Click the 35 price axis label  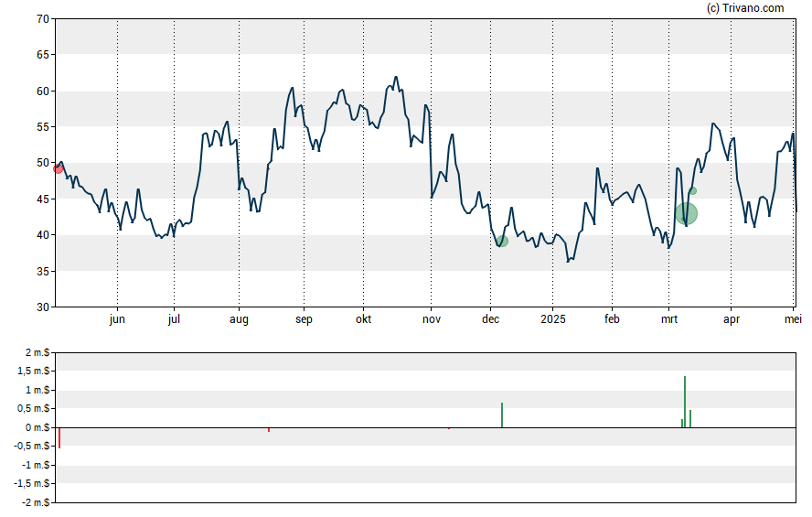point(43,272)
